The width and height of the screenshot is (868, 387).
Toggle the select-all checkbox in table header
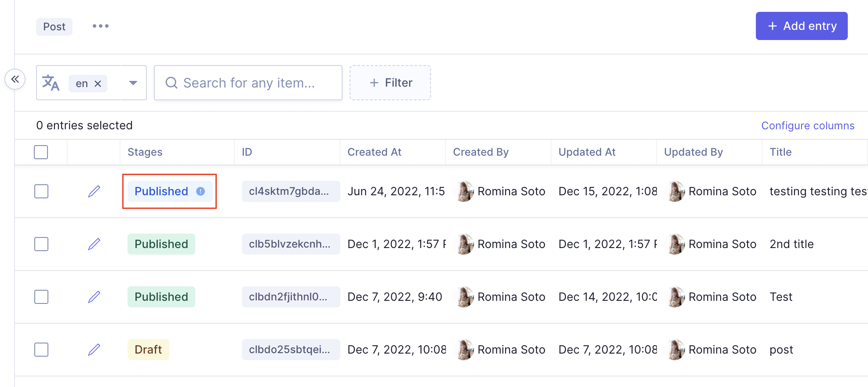[x=41, y=152]
